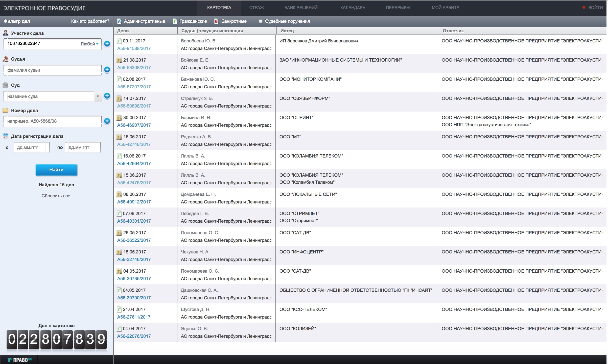Filter by Административные cases
608x364 pixels.
pyautogui.click(x=145, y=21)
